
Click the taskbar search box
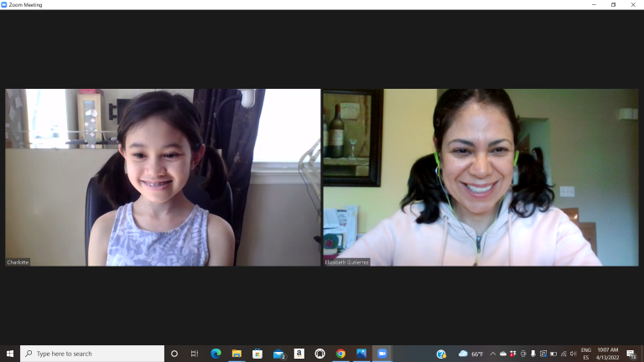click(x=92, y=354)
